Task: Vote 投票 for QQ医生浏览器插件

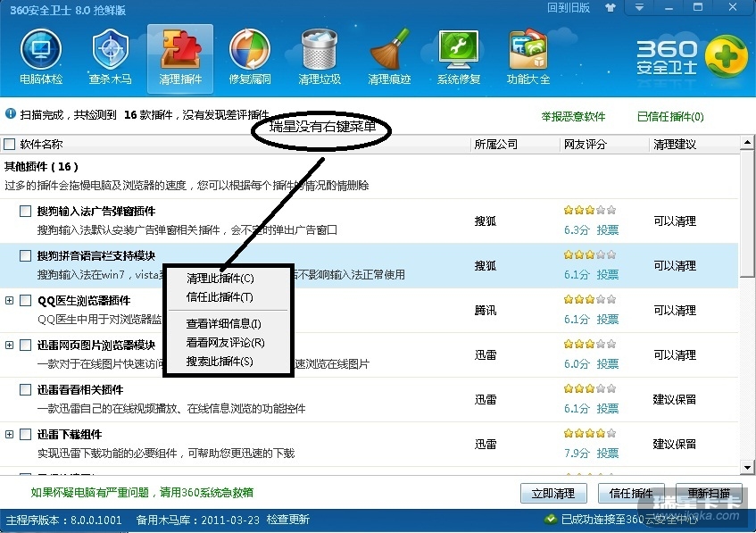Action: coord(608,320)
